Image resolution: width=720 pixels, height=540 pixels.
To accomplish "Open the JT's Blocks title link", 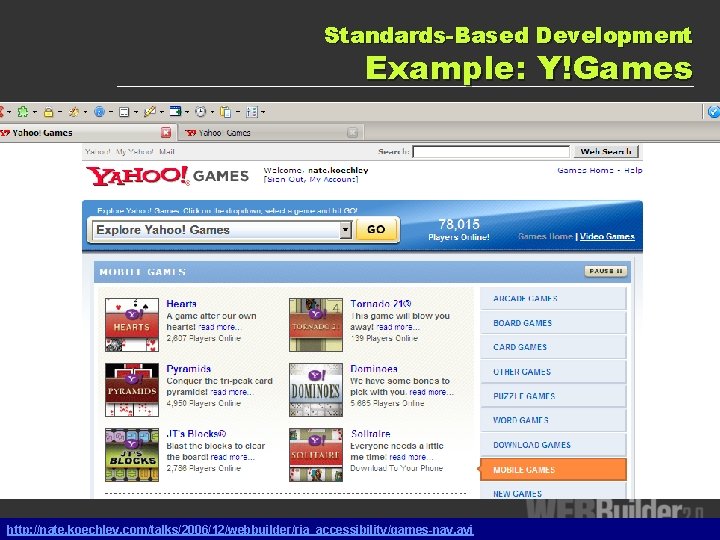I will click(196, 434).
